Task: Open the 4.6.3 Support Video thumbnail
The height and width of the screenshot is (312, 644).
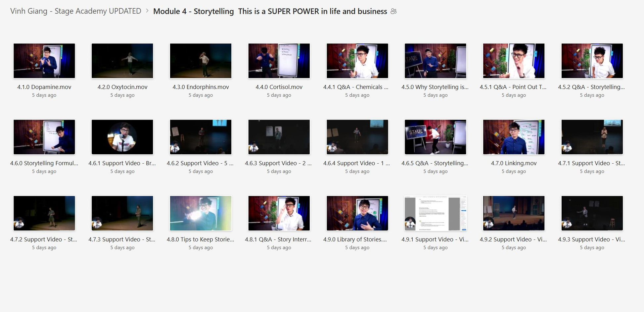Action: coord(279,137)
